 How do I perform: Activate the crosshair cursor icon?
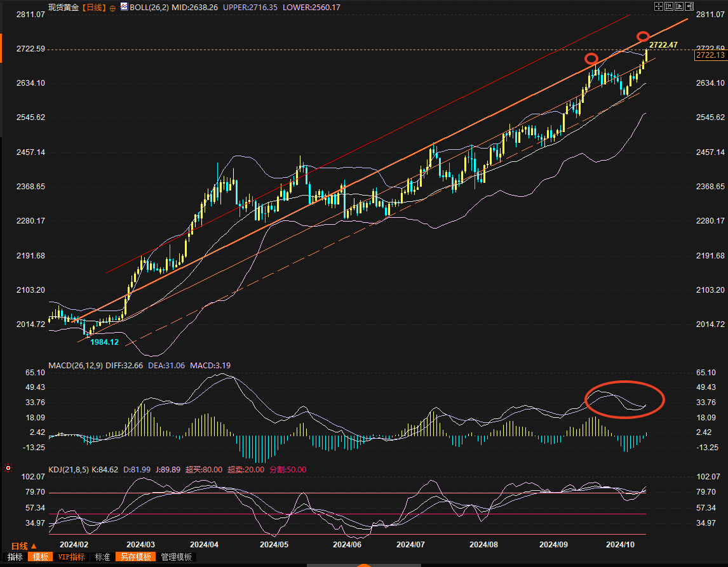coord(659,6)
